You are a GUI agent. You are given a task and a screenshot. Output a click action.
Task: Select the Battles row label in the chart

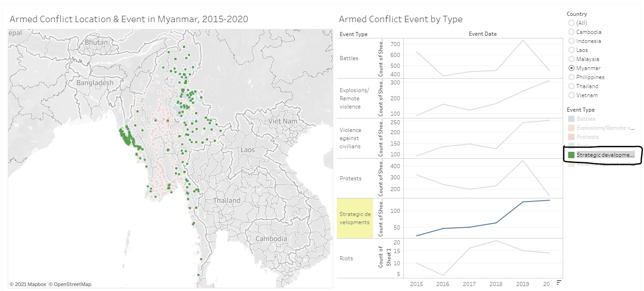pyautogui.click(x=350, y=58)
